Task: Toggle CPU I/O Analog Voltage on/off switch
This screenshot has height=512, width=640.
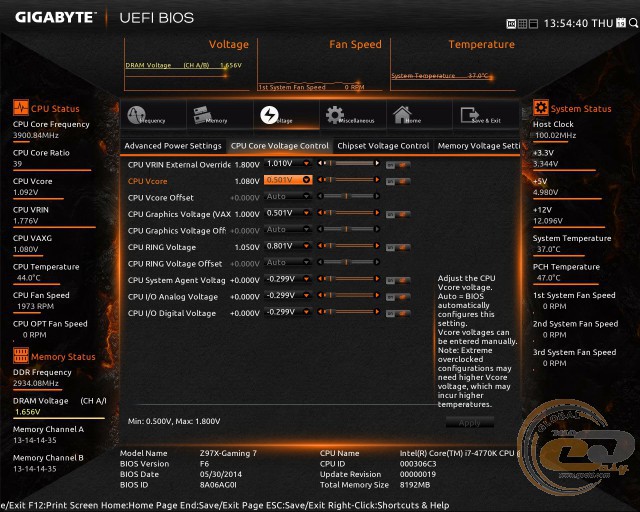Action: click(x=398, y=297)
